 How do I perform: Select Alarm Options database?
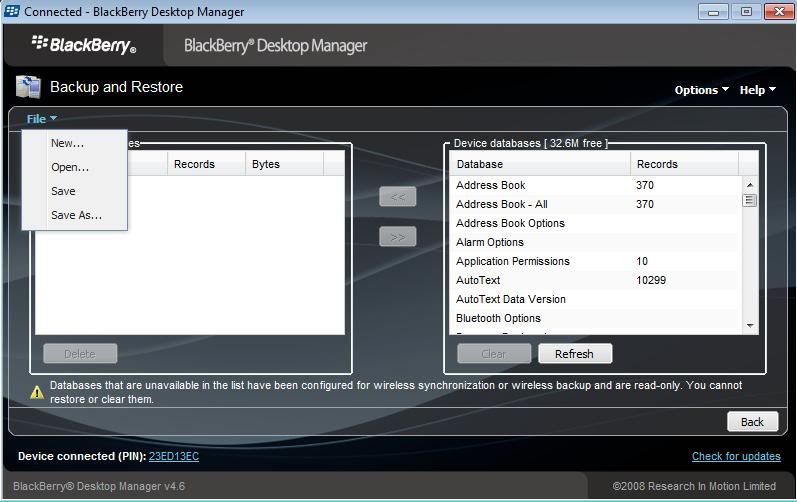(595, 242)
